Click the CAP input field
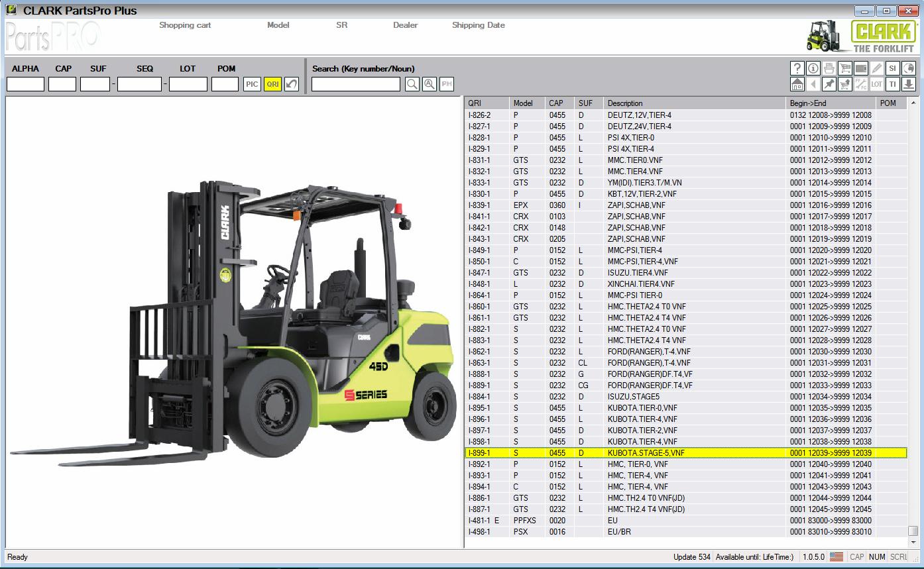Viewport: 924px width, 569px height. point(62,84)
